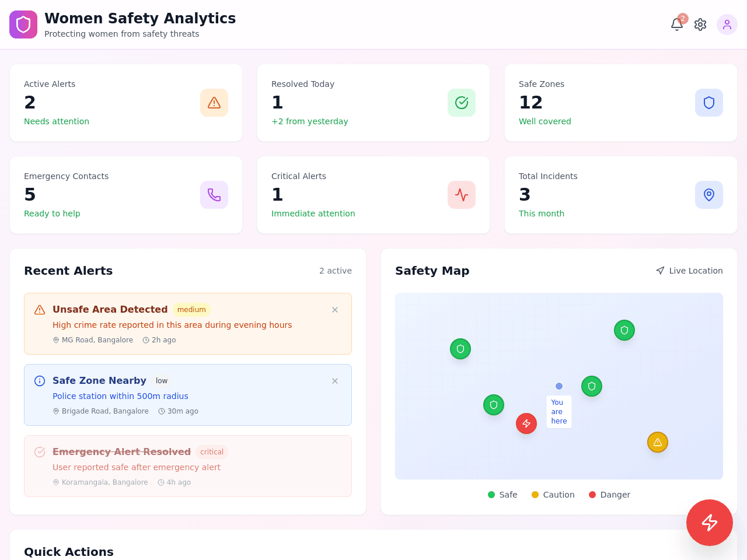
Task: Open the Critical Alerts card
Action: (373, 195)
